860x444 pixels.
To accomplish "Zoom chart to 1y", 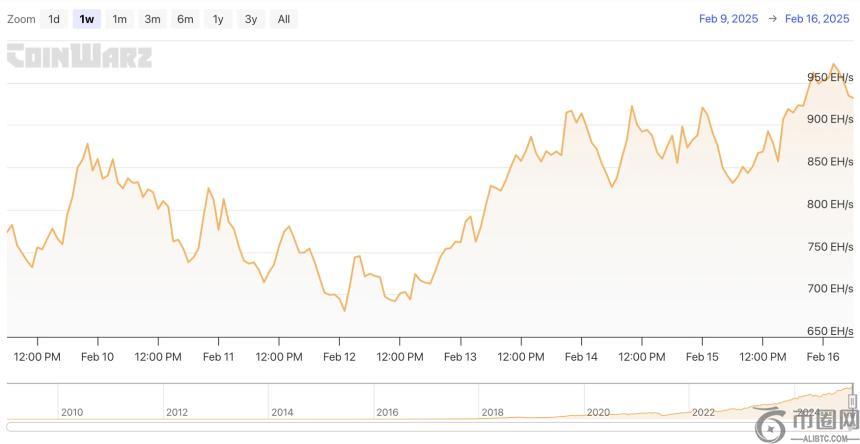I will pos(218,19).
